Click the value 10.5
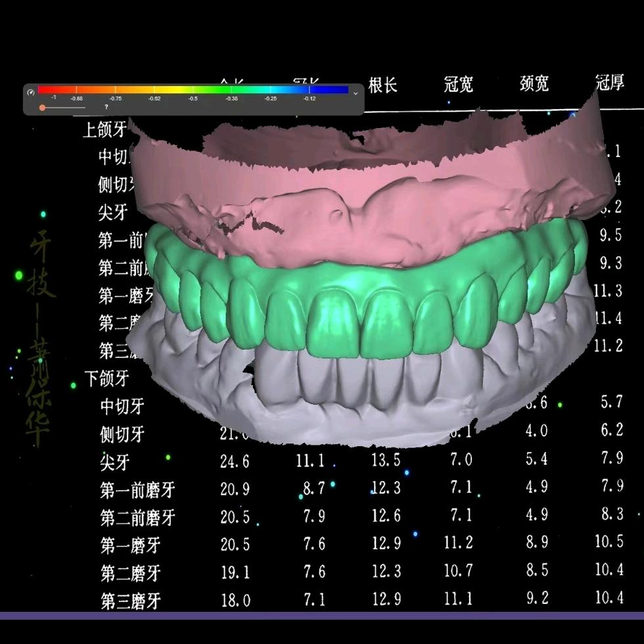 pos(610,541)
